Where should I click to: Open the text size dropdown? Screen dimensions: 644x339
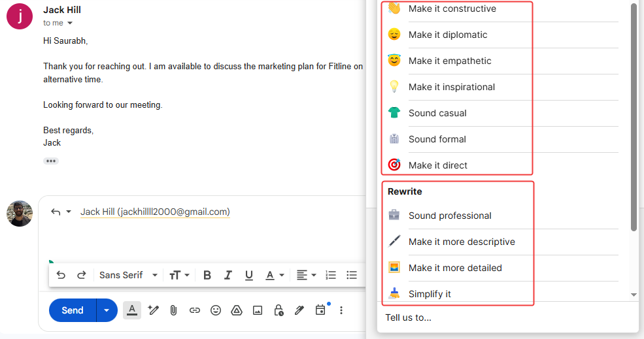[179, 275]
